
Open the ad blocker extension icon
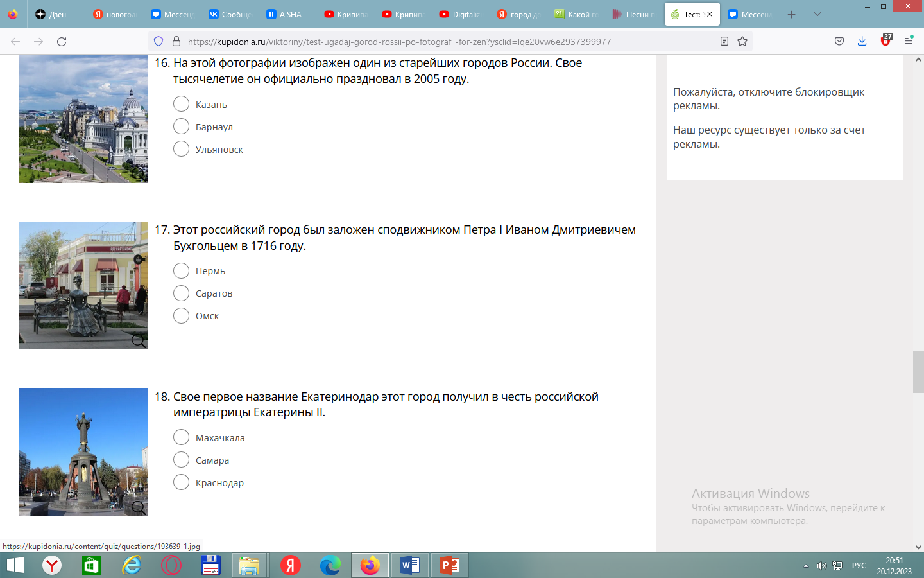[886, 41]
